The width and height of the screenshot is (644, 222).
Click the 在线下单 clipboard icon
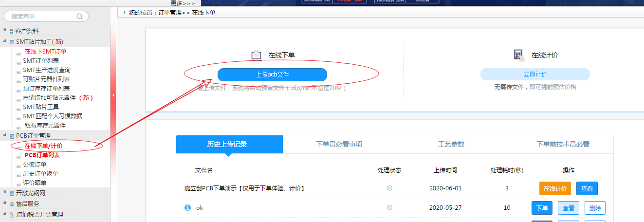[256, 55]
